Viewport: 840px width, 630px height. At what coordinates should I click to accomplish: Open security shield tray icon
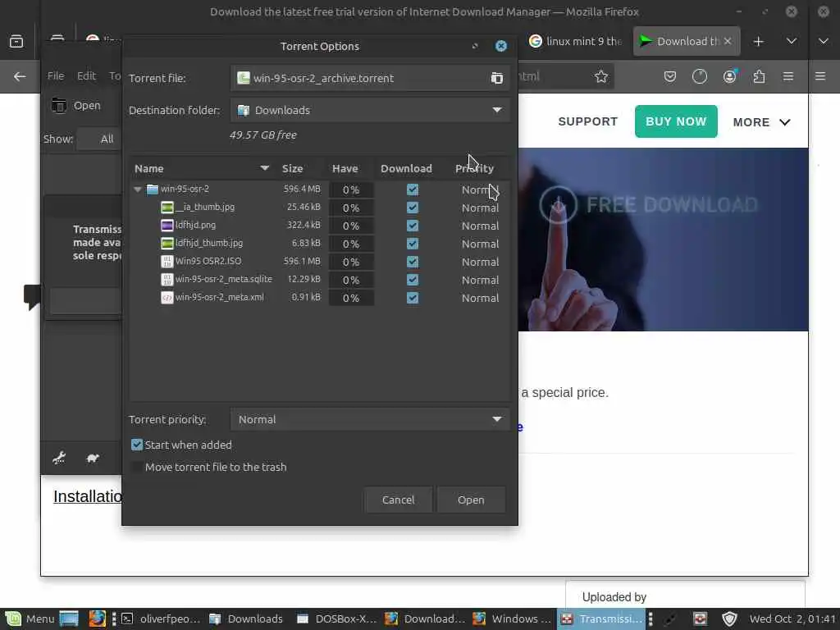click(729, 619)
